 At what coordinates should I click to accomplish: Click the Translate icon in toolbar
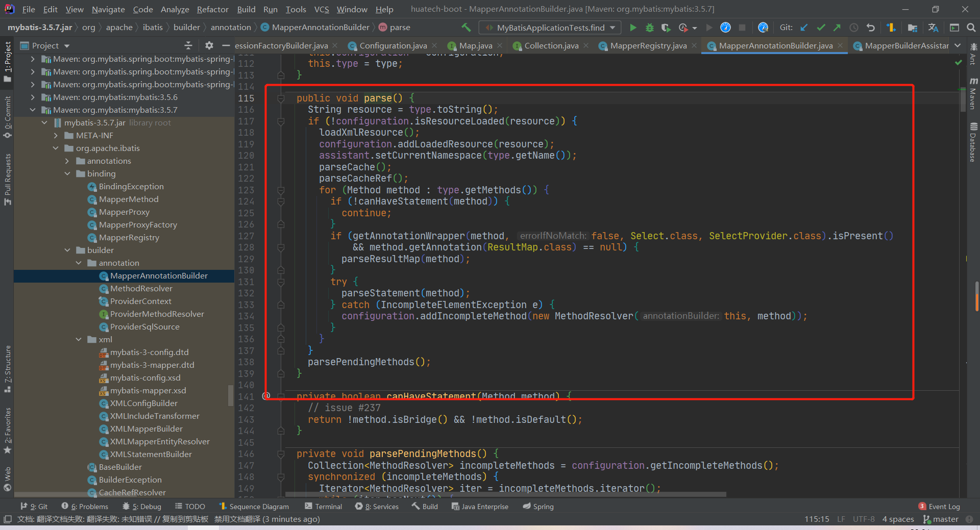point(933,28)
